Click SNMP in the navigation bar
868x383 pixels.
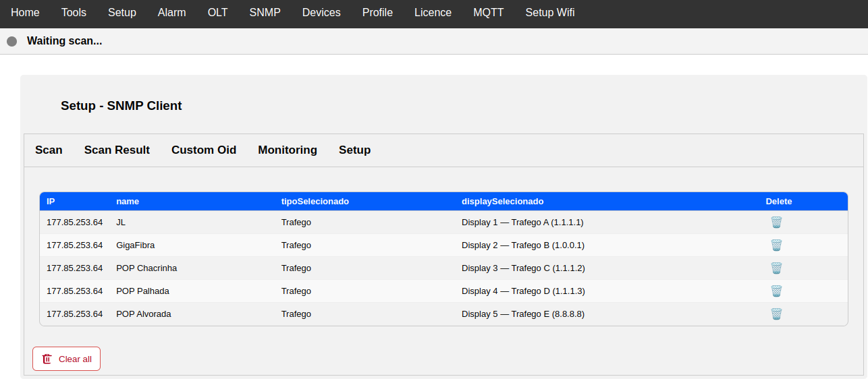click(x=265, y=13)
